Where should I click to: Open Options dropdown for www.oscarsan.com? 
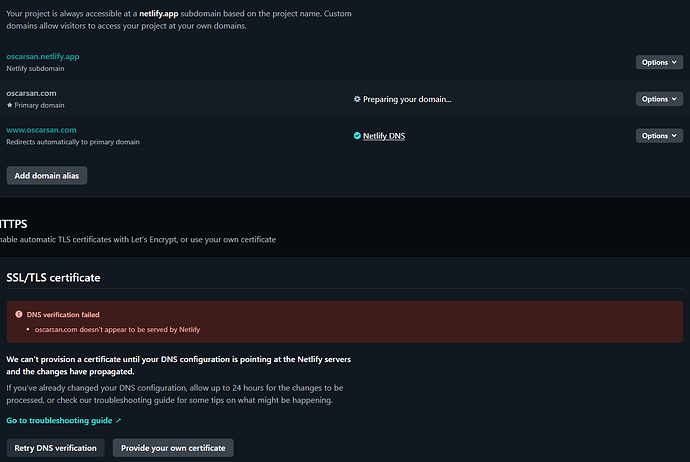tap(659, 136)
